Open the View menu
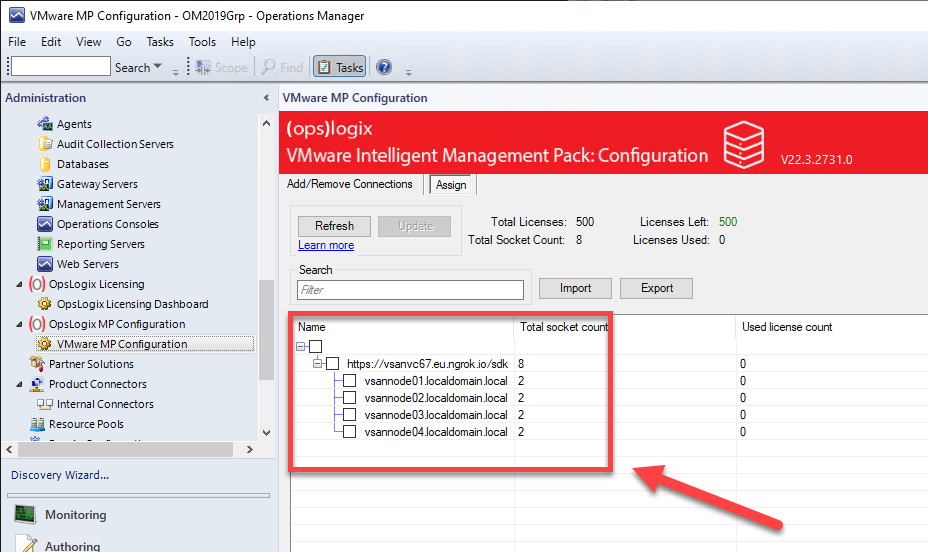928x552 pixels. 88,41
